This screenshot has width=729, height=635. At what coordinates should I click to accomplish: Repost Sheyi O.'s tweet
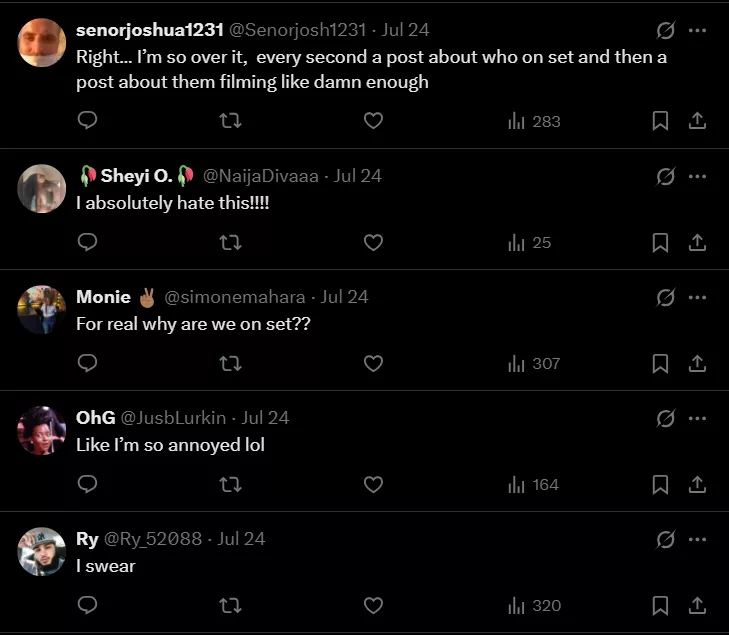pyautogui.click(x=230, y=242)
